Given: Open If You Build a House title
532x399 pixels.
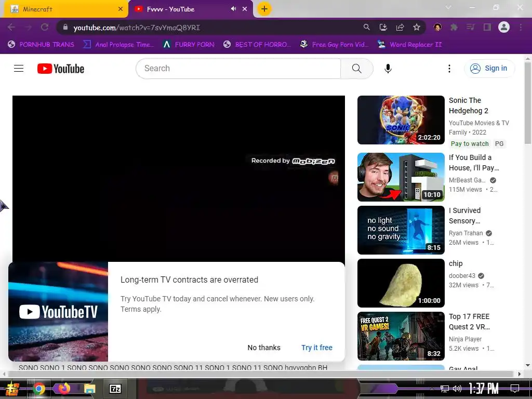Looking at the screenshot, I should [x=474, y=163].
